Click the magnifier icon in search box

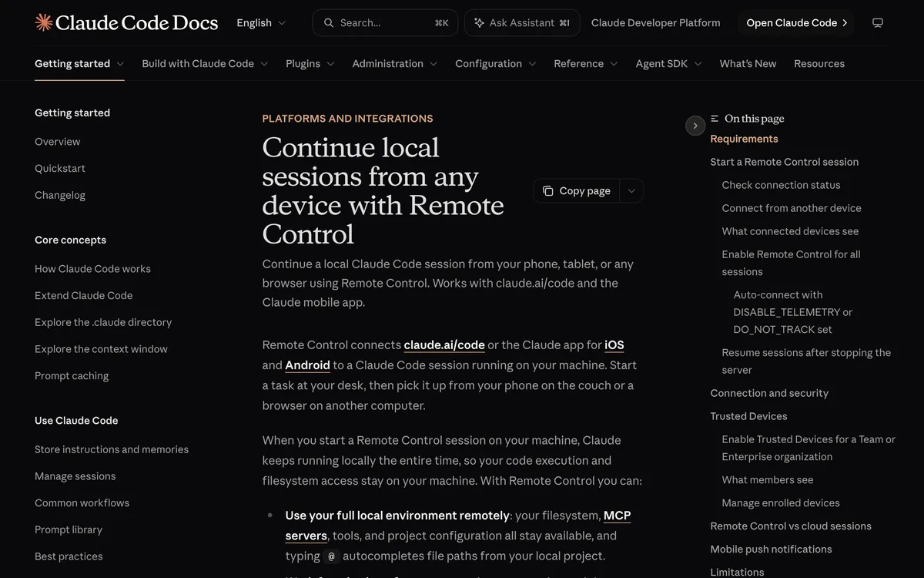click(x=329, y=23)
